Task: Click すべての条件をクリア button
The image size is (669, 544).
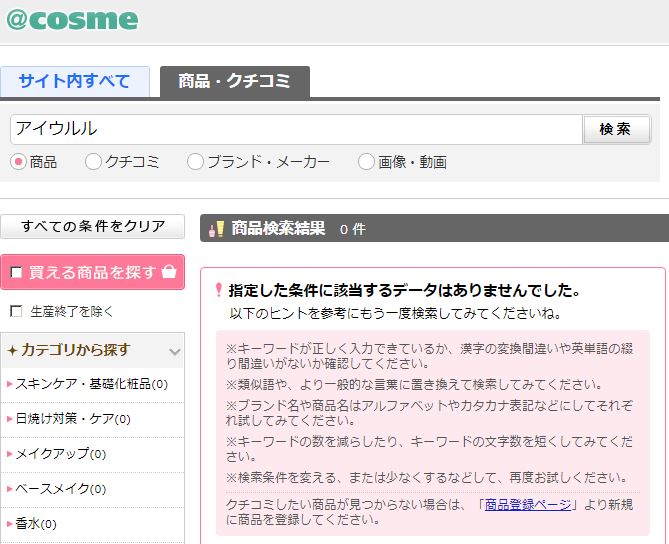Action: pos(92,226)
